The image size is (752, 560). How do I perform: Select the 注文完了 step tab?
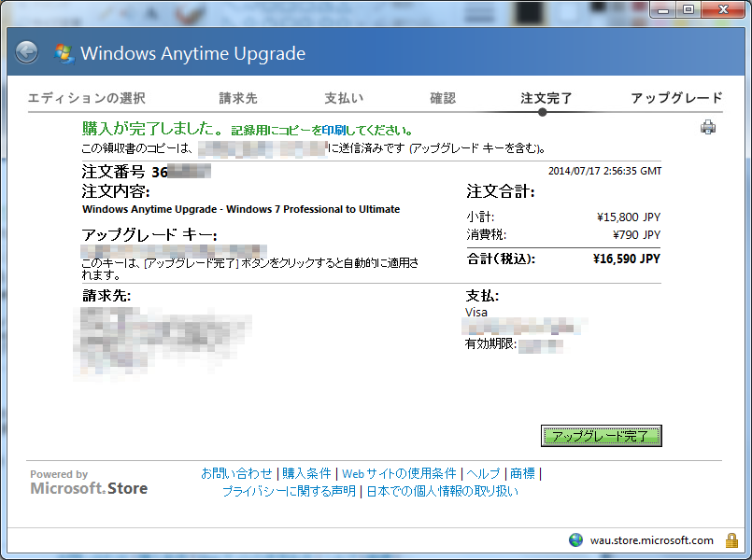546,98
